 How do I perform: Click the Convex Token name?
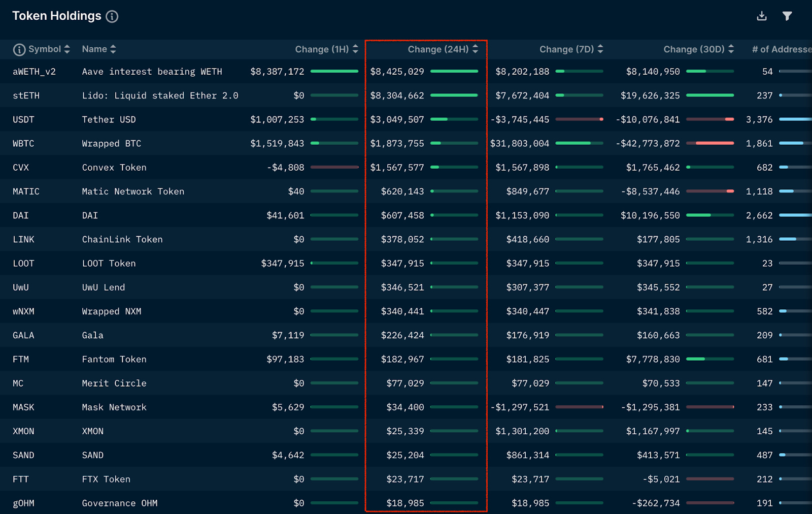(114, 168)
